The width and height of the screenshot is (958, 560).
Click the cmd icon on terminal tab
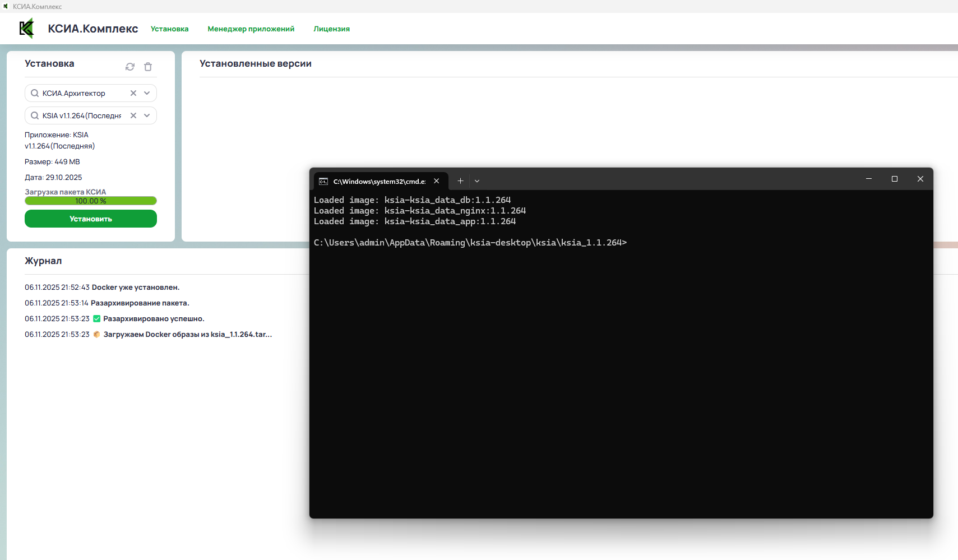click(323, 182)
